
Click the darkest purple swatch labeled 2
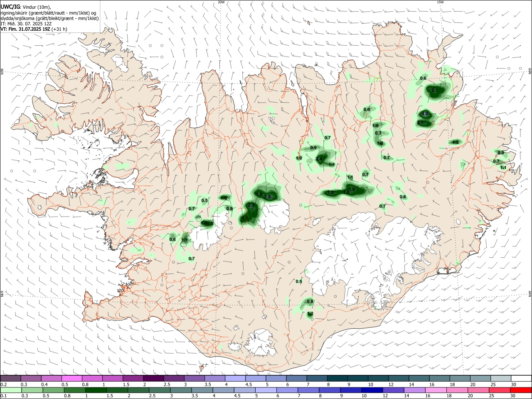(153, 378)
